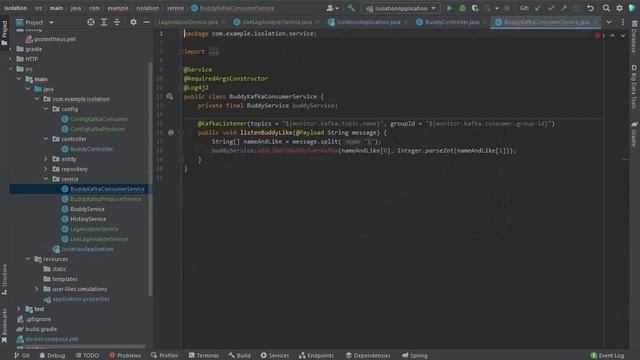This screenshot has height=360, width=640.
Task: Open the Event Log
Action: coord(607,356)
